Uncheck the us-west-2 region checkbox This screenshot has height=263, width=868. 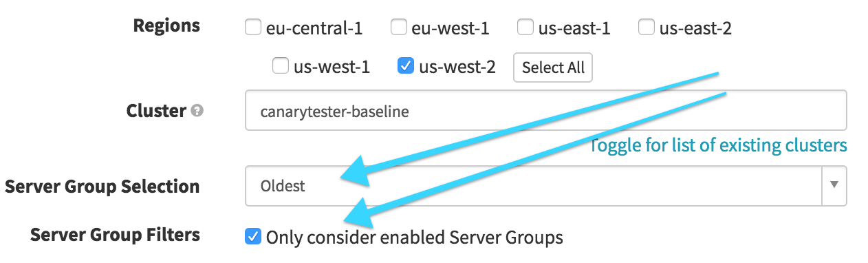pyautogui.click(x=406, y=66)
